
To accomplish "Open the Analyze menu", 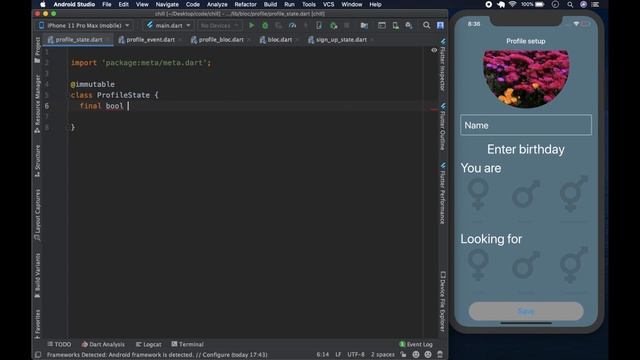I will pyautogui.click(x=217, y=4).
